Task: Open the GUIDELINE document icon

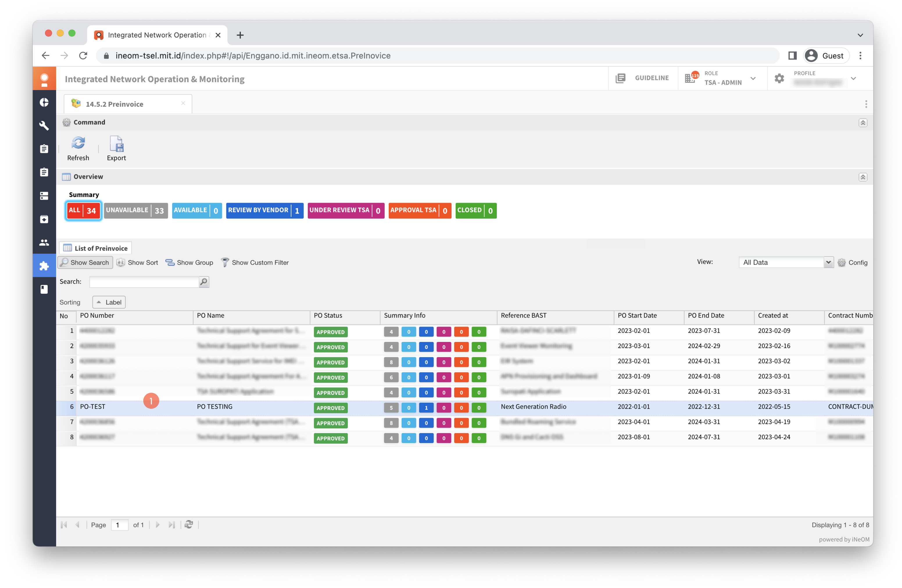Action: pos(620,78)
